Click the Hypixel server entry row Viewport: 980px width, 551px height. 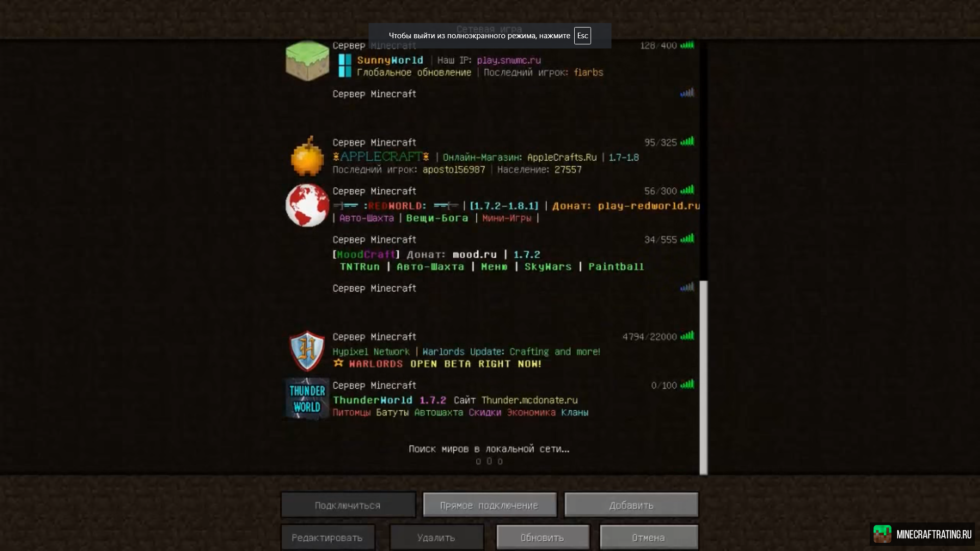[x=489, y=350]
